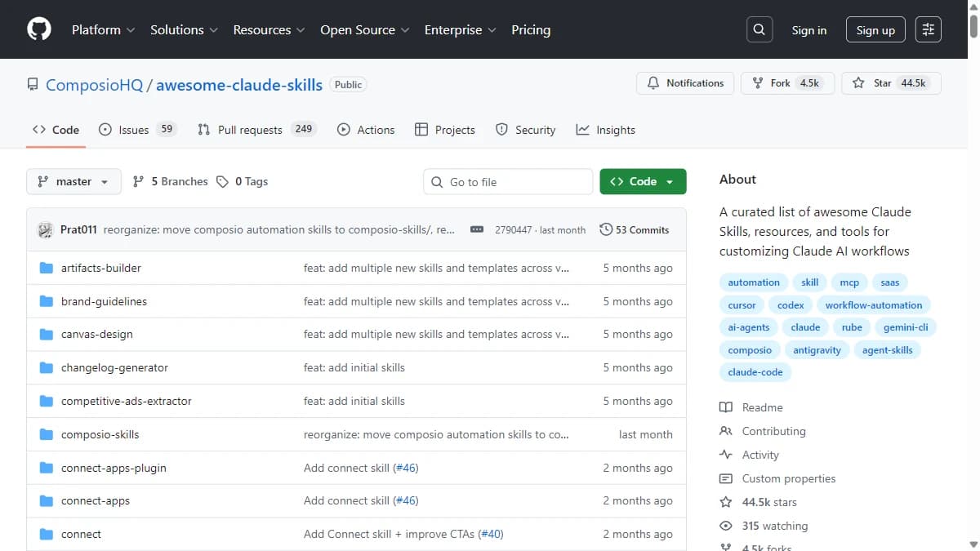Screen dimensions: 980x551
Task: Select the Code repository tab
Action: click(x=56, y=130)
